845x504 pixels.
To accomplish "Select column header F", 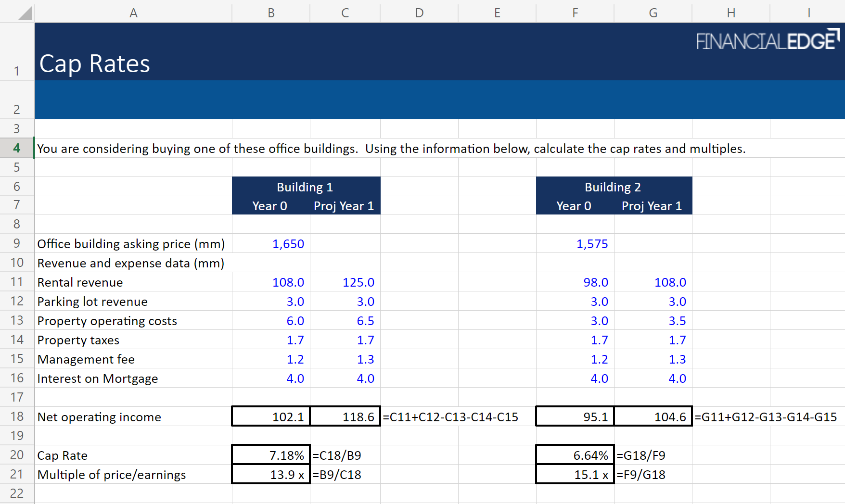I will point(574,13).
